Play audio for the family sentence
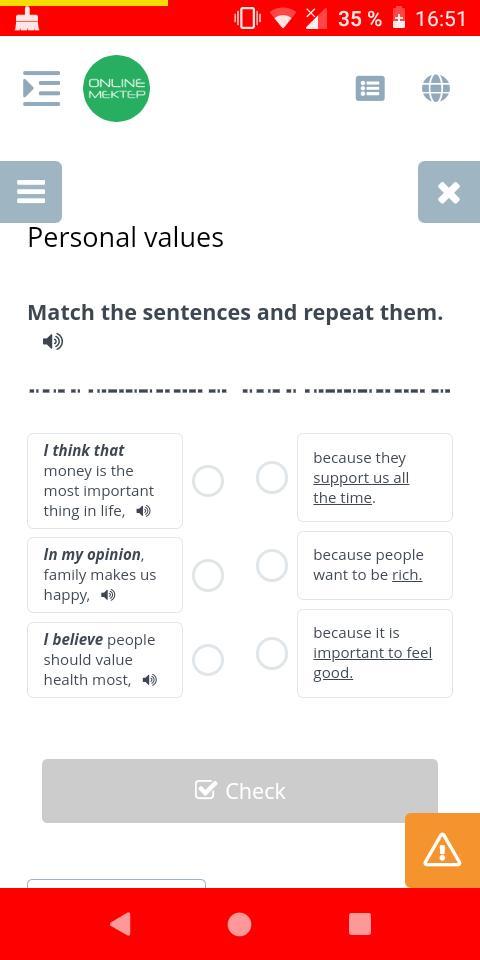This screenshot has width=480, height=960. coord(108,595)
